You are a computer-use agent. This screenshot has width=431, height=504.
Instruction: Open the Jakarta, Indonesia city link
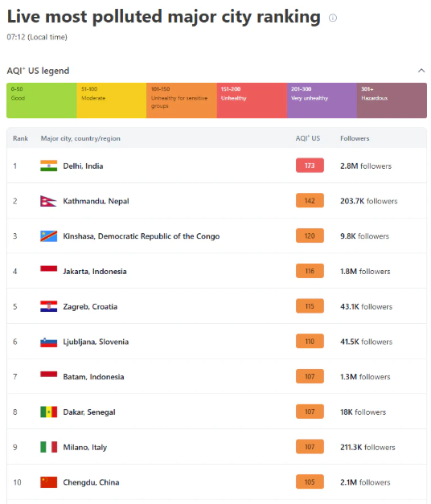95,271
